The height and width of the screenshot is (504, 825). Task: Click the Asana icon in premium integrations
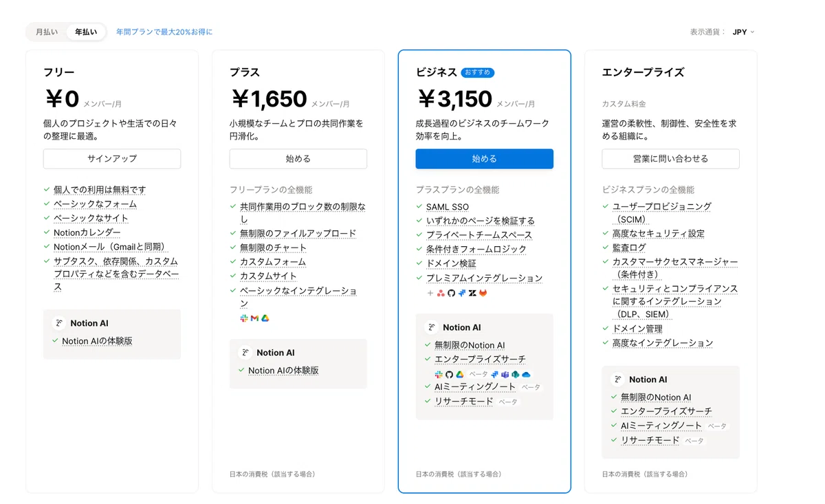pyautogui.click(x=441, y=293)
